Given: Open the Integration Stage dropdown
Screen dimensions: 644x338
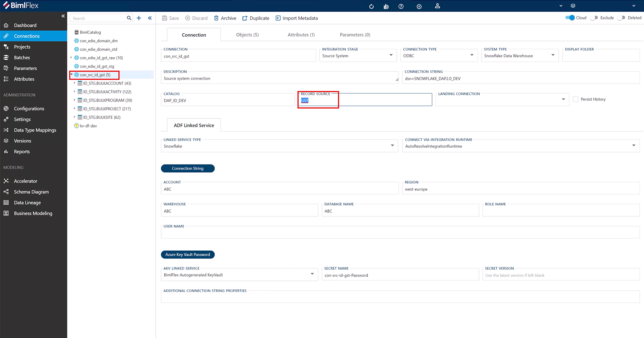Looking at the screenshot, I should coord(358,56).
